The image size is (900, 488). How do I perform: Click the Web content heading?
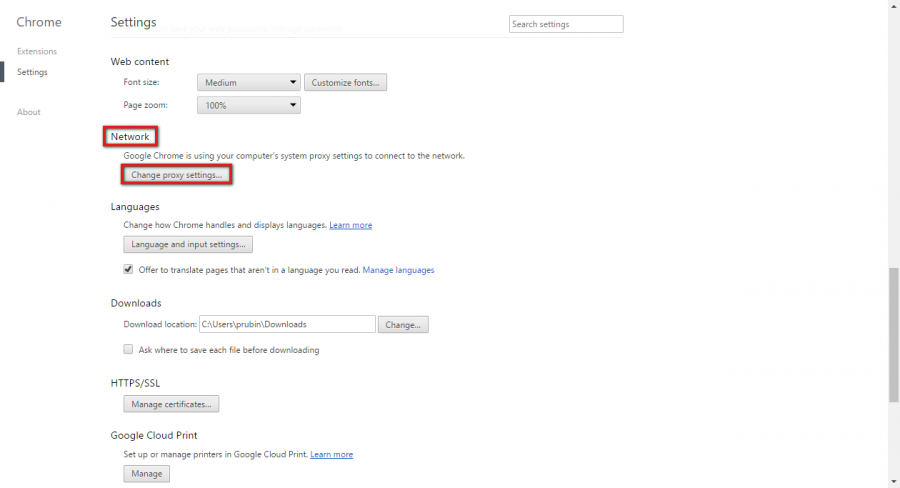(140, 61)
